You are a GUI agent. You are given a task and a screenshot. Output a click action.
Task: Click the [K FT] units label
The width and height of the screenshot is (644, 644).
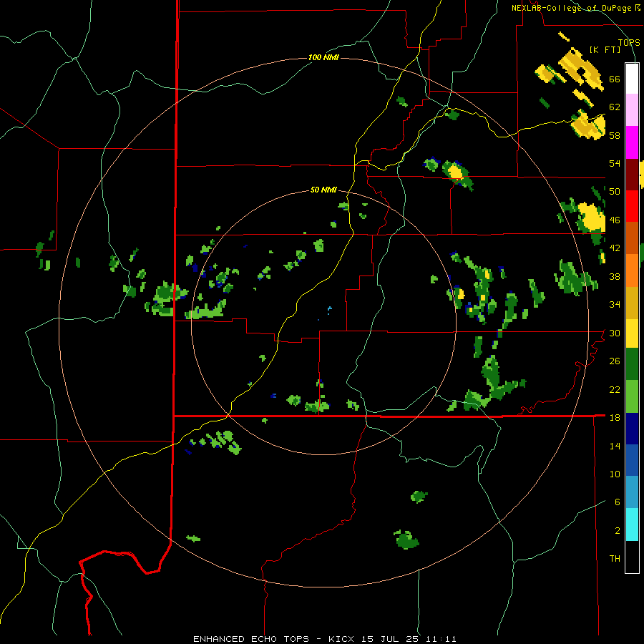[x=605, y=50]
